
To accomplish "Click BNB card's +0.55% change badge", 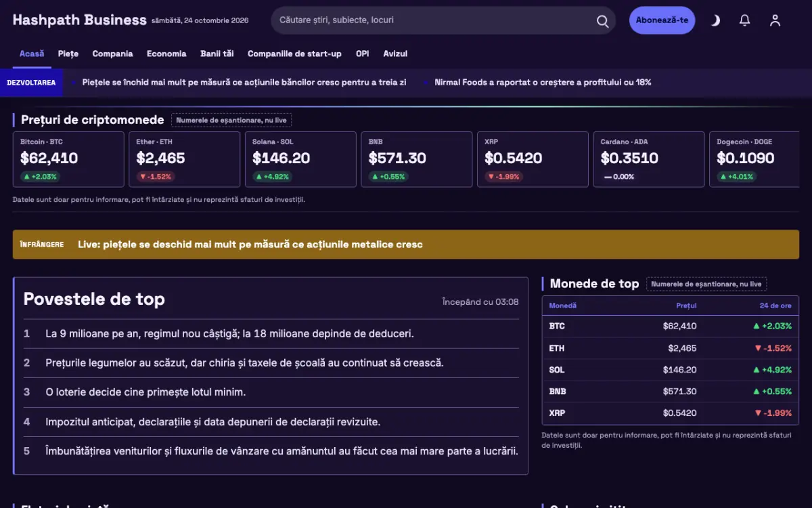I will 388,177.
